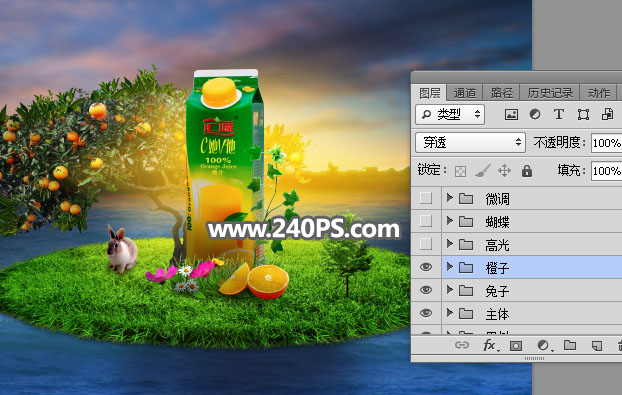The image size is (622, 395).
Task: Click the 填充 100% field
Action: click(x=607, y=171)
